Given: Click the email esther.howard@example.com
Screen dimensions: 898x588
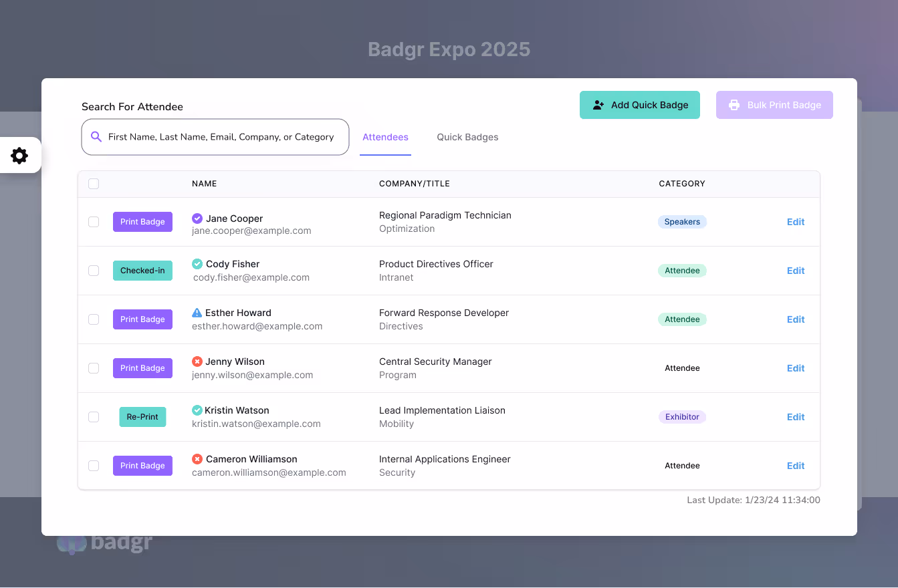Looking at the screenshot, I should click(x=257, y=326).
